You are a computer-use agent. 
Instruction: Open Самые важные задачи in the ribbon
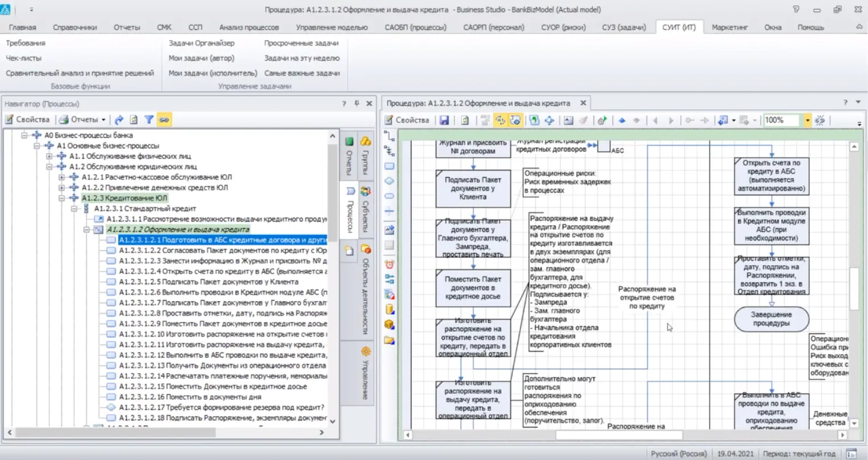pyautogui.click(x=302, y=73)
